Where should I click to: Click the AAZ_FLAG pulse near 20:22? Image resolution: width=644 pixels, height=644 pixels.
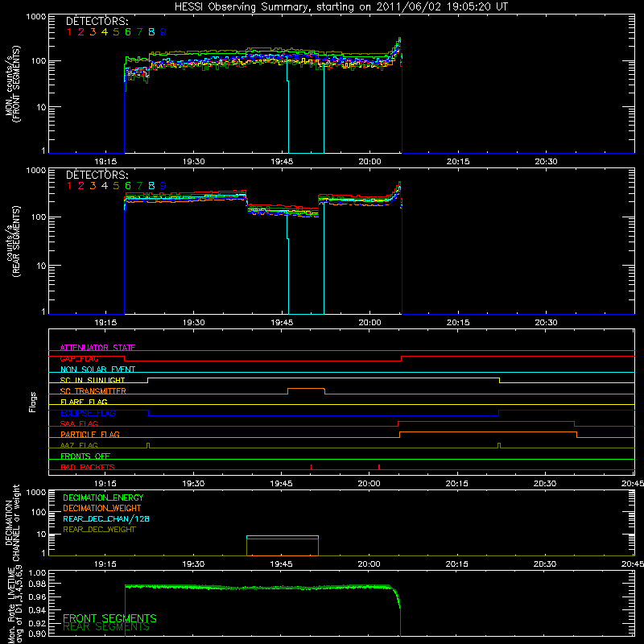499,445
